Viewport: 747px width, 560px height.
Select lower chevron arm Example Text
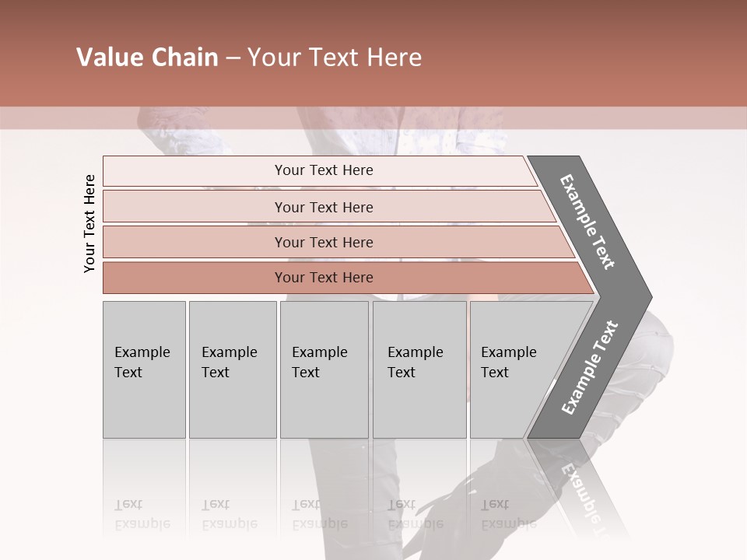590,367
